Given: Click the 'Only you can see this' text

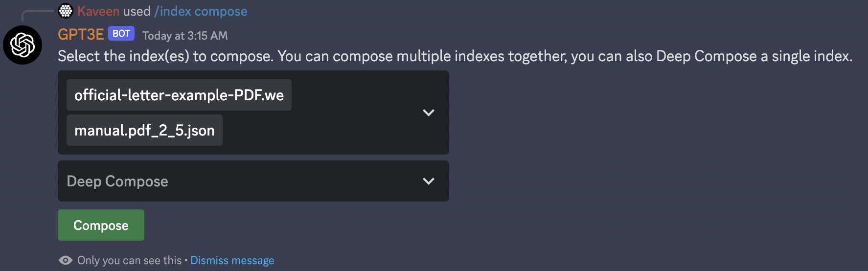Looking at the screenshot, I should pyautogui.click(x=129, y=260).
